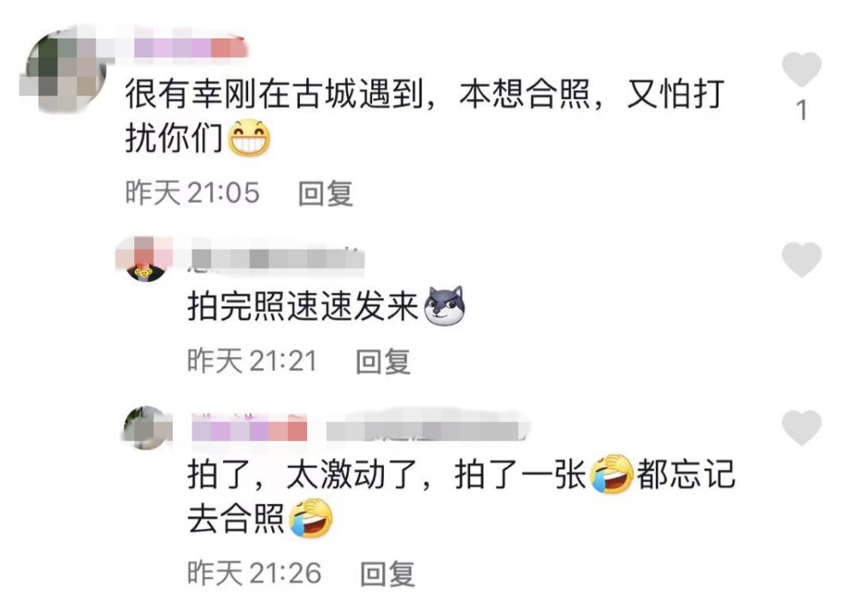Viewport: 855px width, 616px height.
Task: Open the gray blurred replied-to username in the third comment
Action: (x=427, y=427)
